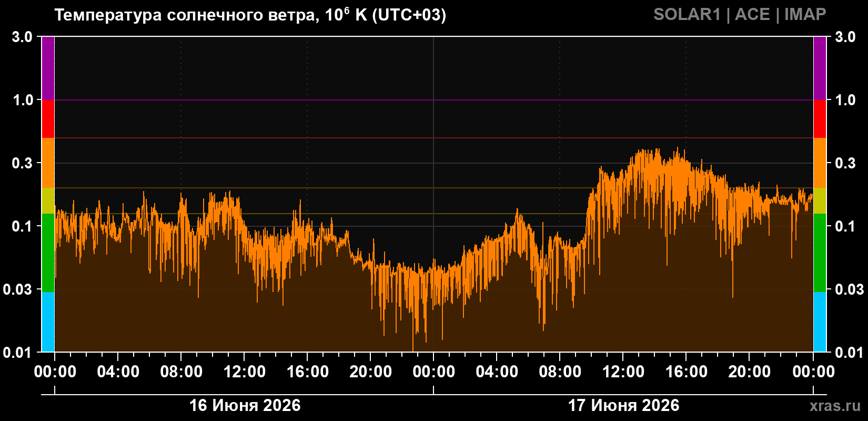
Task: Click the 20:00 time label for 17 Июня
Action: click(x=750, y=372)
